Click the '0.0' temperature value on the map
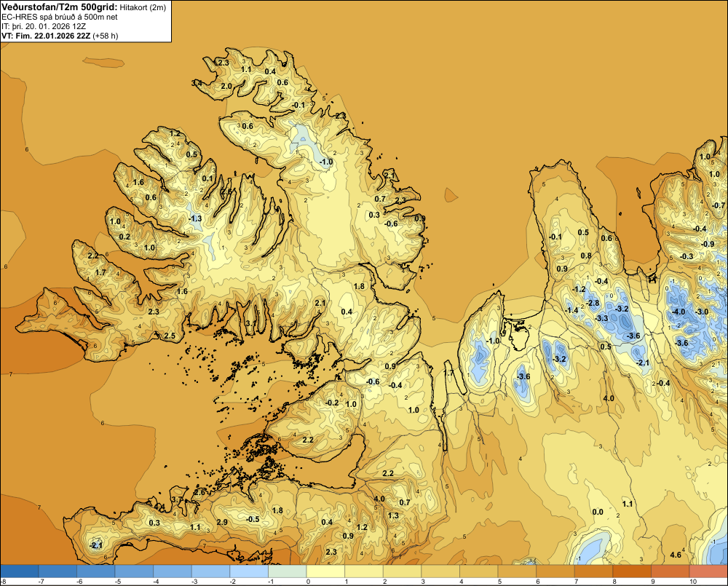The height and width of the screenshot is (586, 728). (598, 512)
